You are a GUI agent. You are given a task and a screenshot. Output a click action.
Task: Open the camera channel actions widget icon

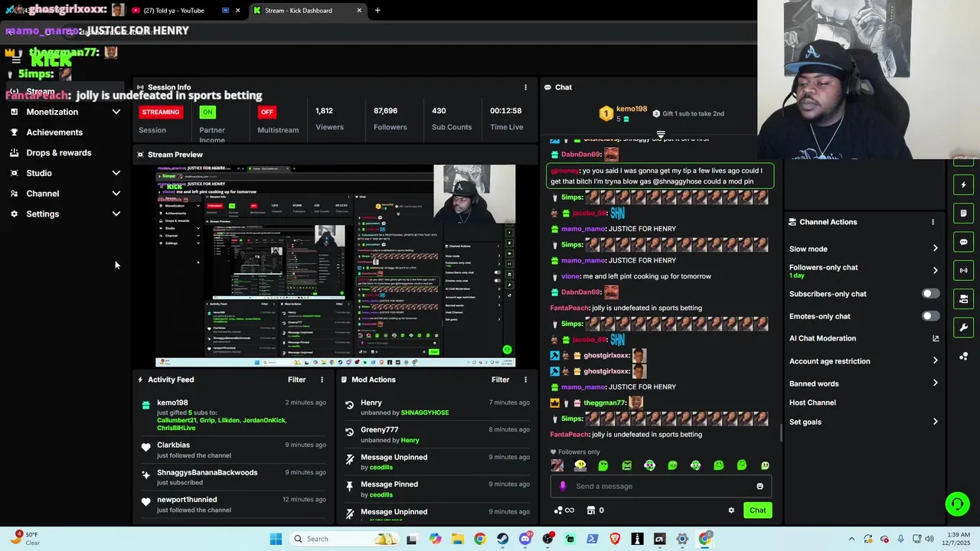coord(963,299)
